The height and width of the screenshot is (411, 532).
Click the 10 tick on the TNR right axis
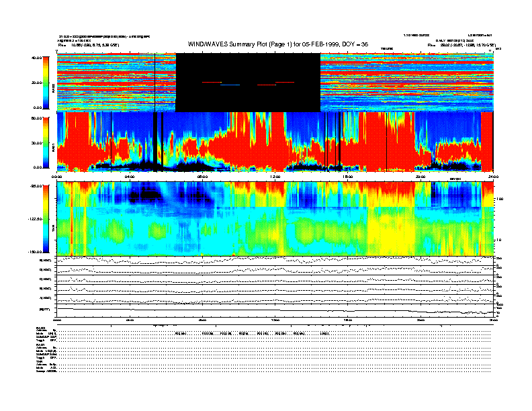[498, 240]
